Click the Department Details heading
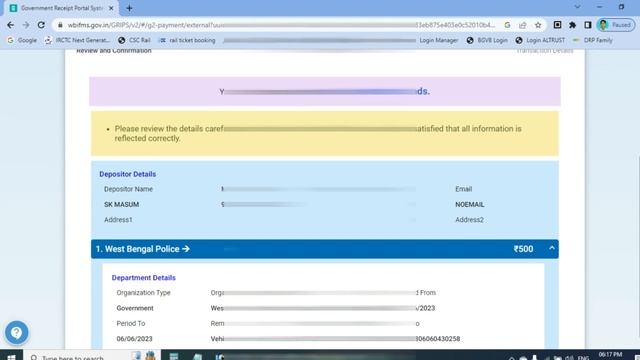The height and width of the screenshot is (360, 640). coord(144,278)
